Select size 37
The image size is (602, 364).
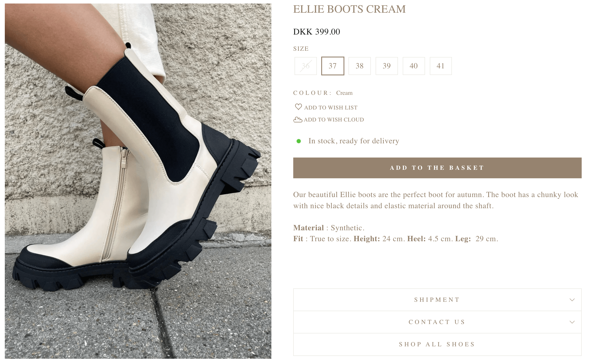coord(333,66)
